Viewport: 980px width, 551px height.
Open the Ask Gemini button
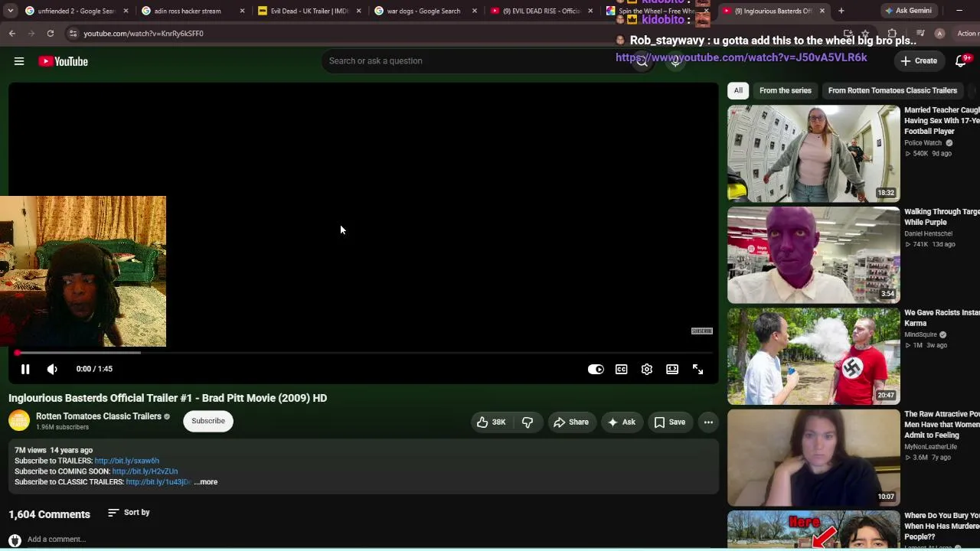coord(909,11)
